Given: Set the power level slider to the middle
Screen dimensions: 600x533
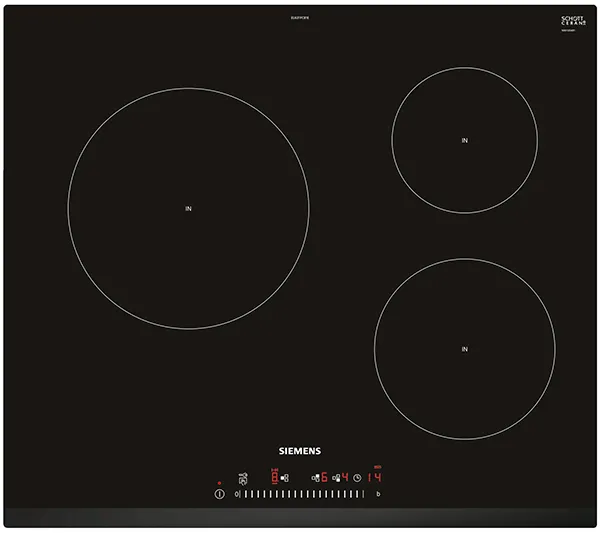Looking at the screenshot, I should (x=300, y=494).
